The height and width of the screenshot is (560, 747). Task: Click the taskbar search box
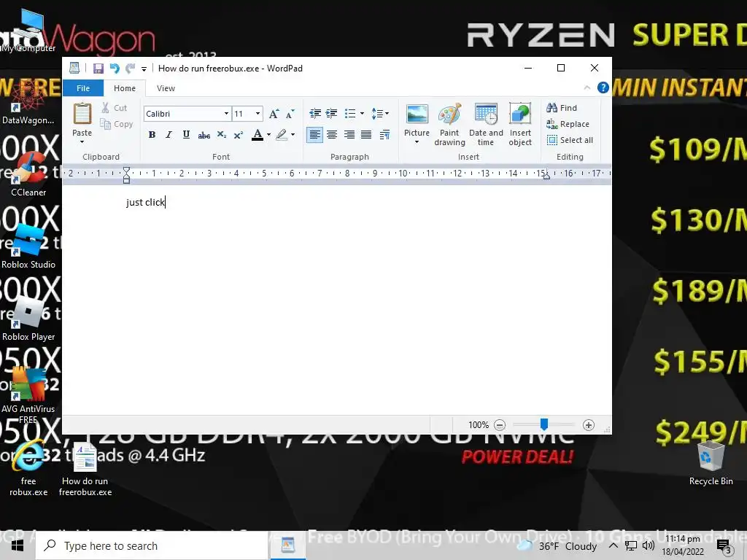click(x=152, y=545)
